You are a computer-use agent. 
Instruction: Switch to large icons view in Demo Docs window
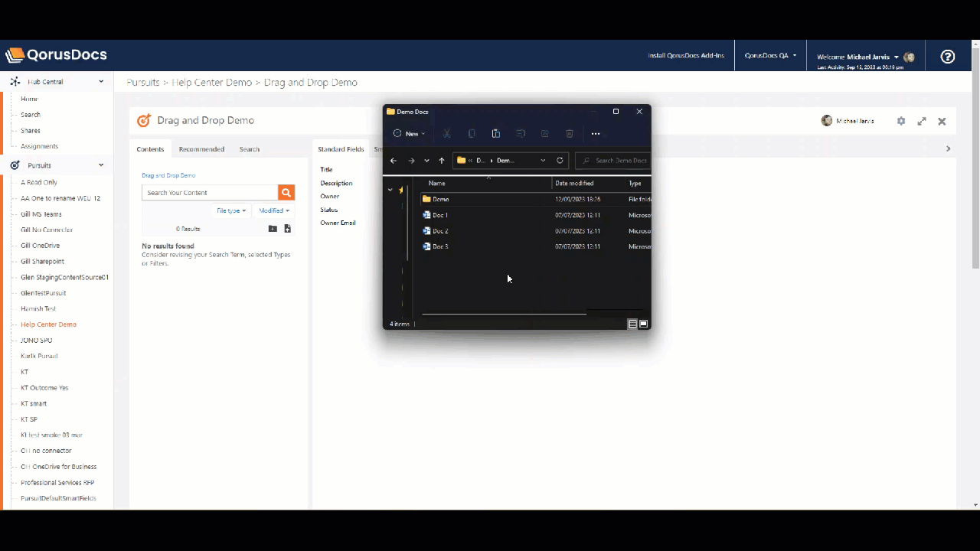(643, 324)
